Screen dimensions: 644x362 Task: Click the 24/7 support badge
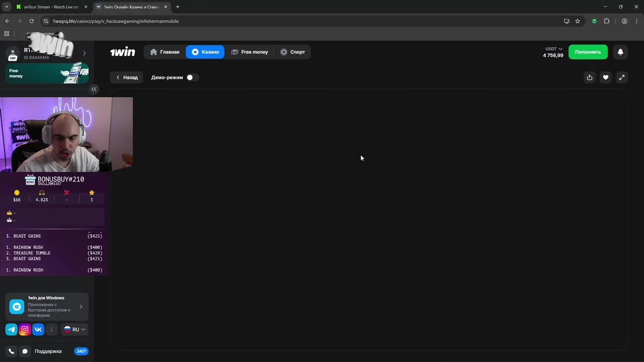pyautogui.click(x=80, y=351)
